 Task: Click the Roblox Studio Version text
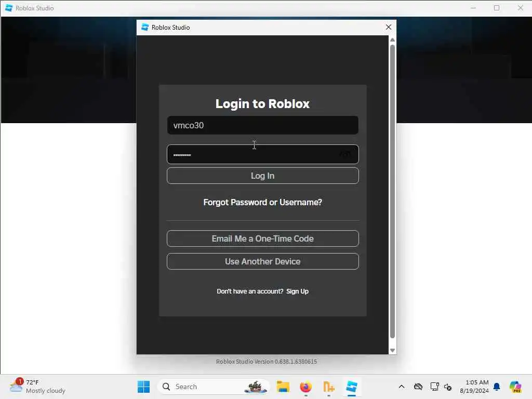(267, 362)
